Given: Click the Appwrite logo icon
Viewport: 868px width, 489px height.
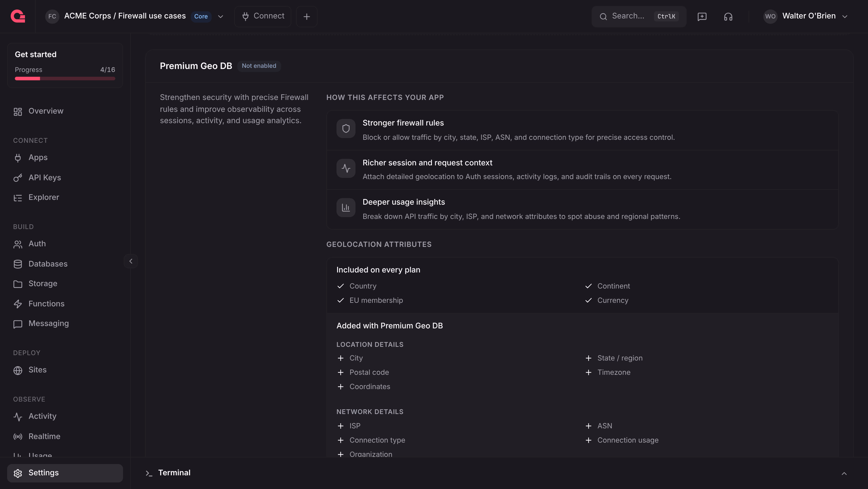Looking at the screenshot, I should click(x=18, y=16).
